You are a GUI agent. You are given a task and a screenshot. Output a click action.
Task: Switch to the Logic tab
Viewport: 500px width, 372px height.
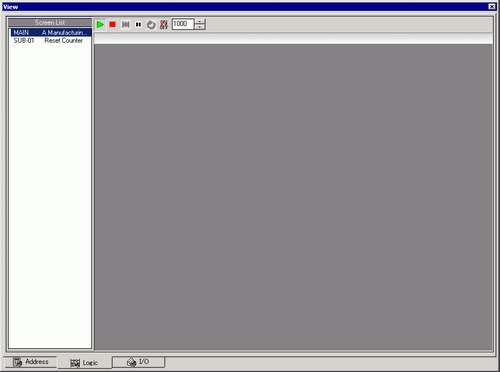[x=84, y=363]
